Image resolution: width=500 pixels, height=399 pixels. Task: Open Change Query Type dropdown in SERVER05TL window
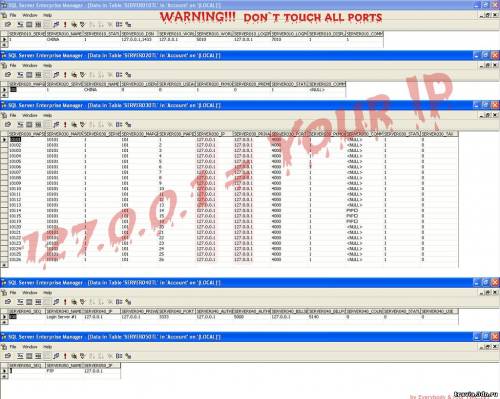tap(56, 356)
